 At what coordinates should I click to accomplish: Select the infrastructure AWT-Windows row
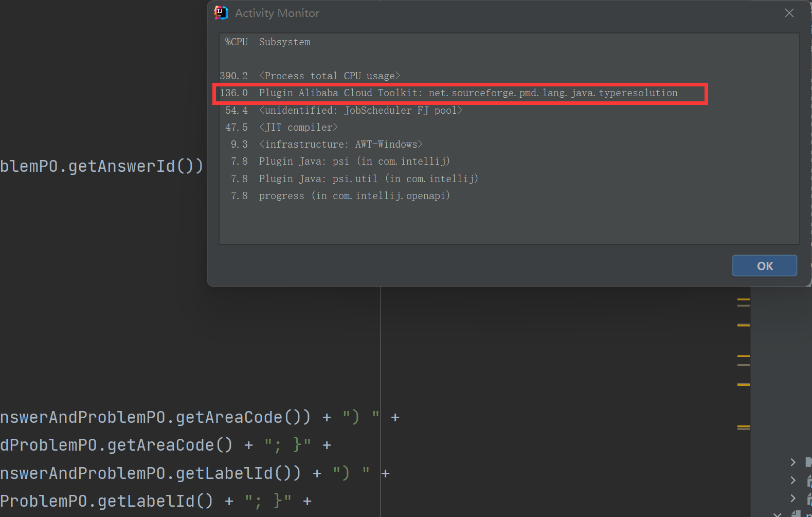point(509,144)
